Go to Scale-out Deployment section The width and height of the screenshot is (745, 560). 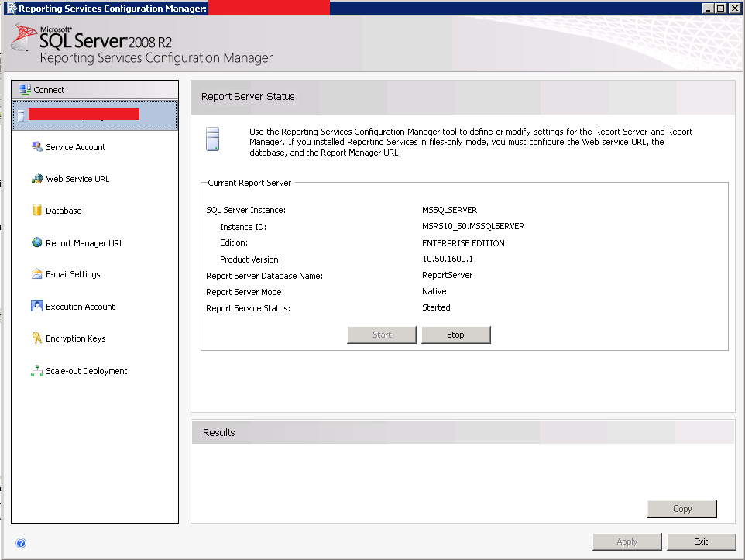87,371
